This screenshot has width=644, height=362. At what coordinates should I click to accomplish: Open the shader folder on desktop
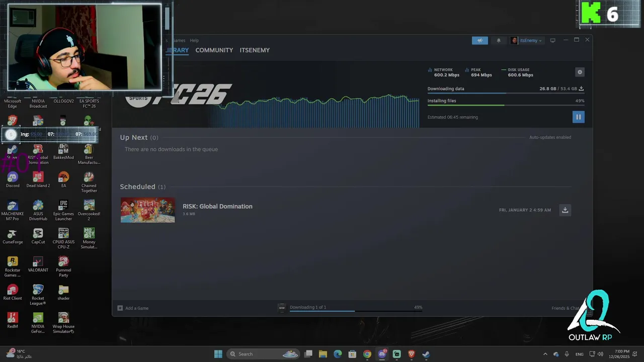coord(63,293)
